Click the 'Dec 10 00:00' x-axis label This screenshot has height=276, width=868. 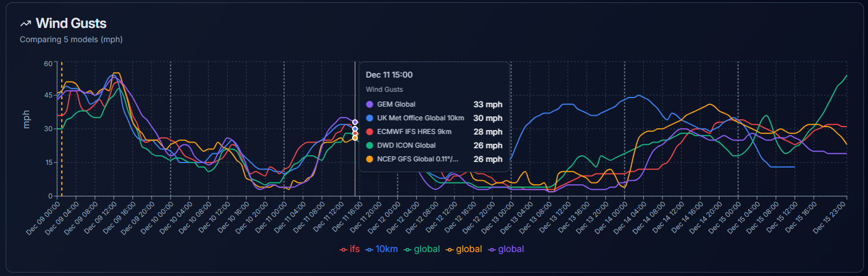[x=158, y=217]
